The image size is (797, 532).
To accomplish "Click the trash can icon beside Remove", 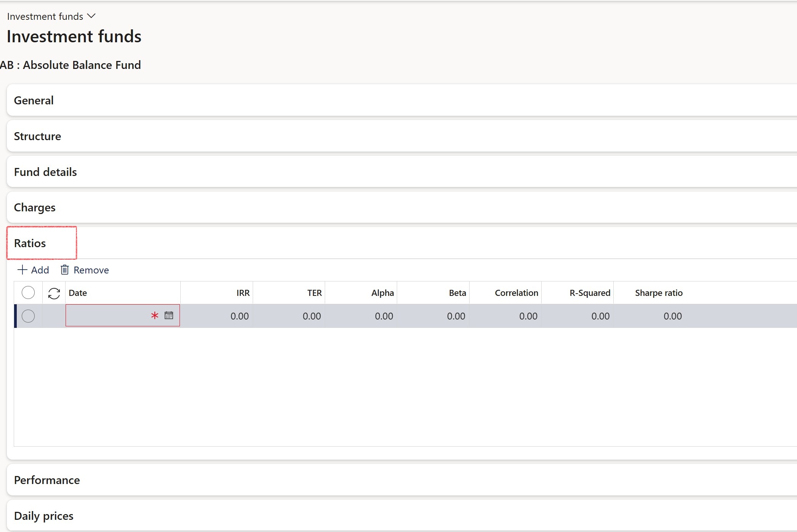I will pos(65,270).
